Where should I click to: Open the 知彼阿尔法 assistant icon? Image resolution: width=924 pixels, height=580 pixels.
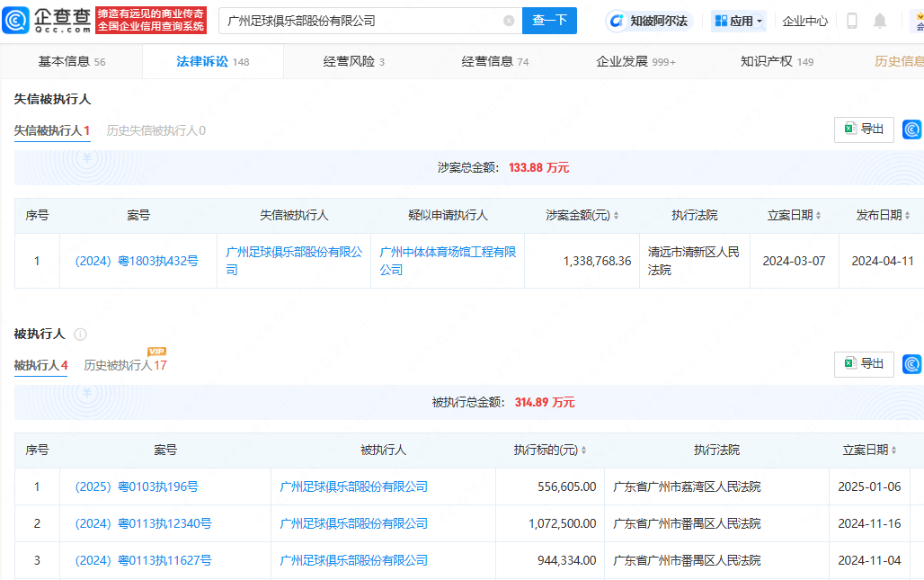(x=617, y=22)
